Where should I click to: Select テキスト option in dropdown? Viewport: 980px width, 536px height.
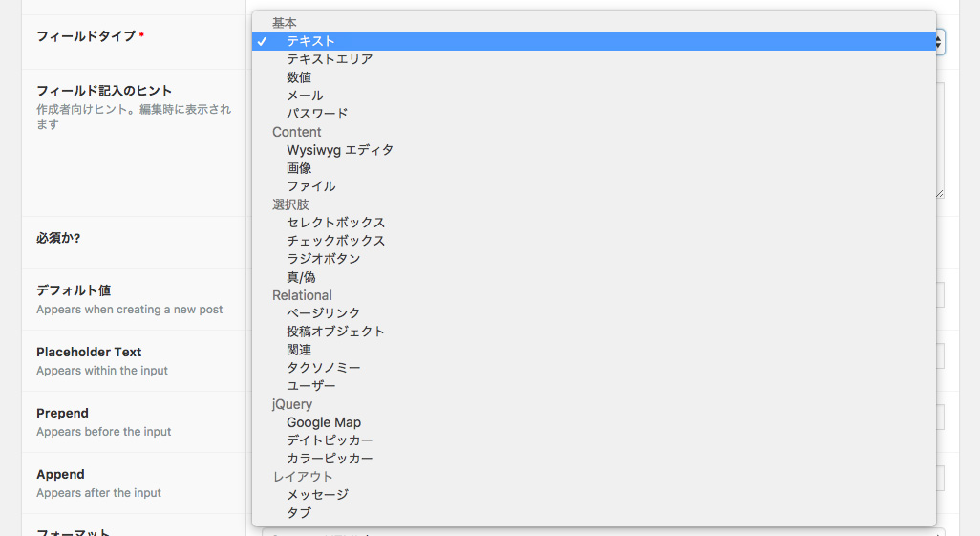pos(594,41)
